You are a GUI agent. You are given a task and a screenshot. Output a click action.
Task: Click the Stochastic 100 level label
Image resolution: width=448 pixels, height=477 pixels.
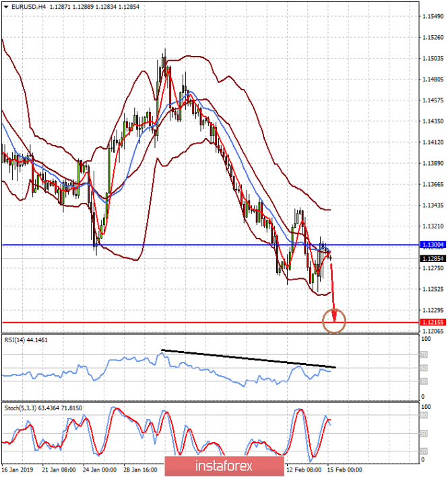(x=426, y=408)
